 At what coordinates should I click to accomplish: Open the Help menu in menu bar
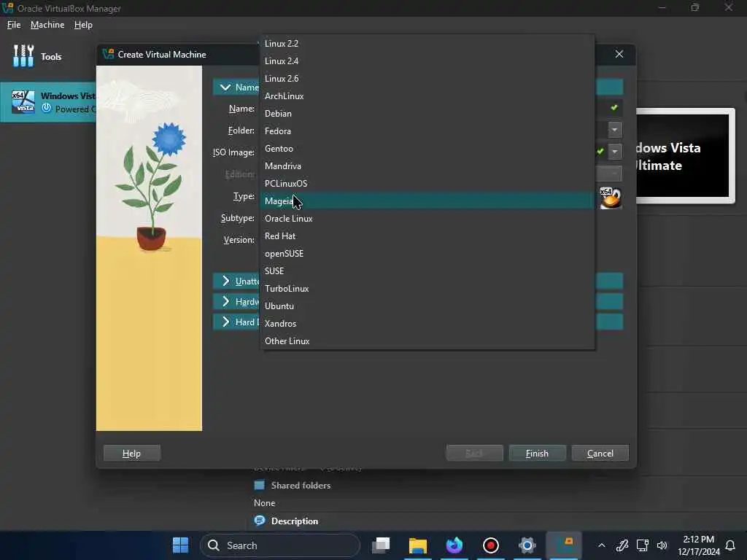83,25
